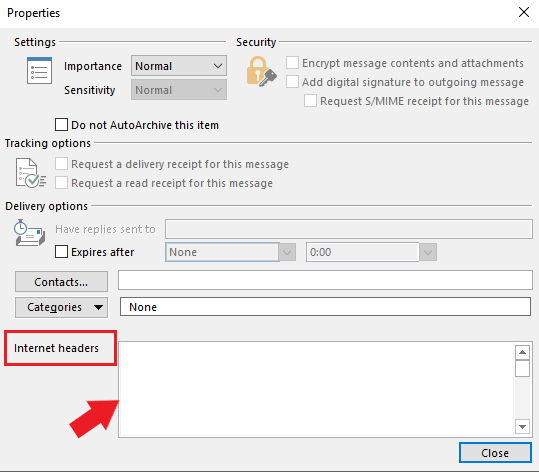Viewport: 539px width, 472px height.
Task: Click the Categories button black arrow
Action: coord(98,307)
